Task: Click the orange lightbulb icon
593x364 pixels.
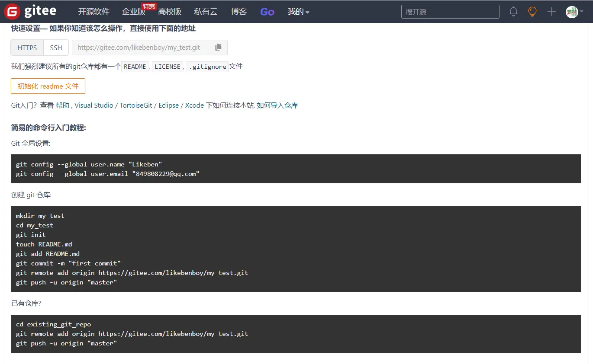Action: (x=532, y=12)
